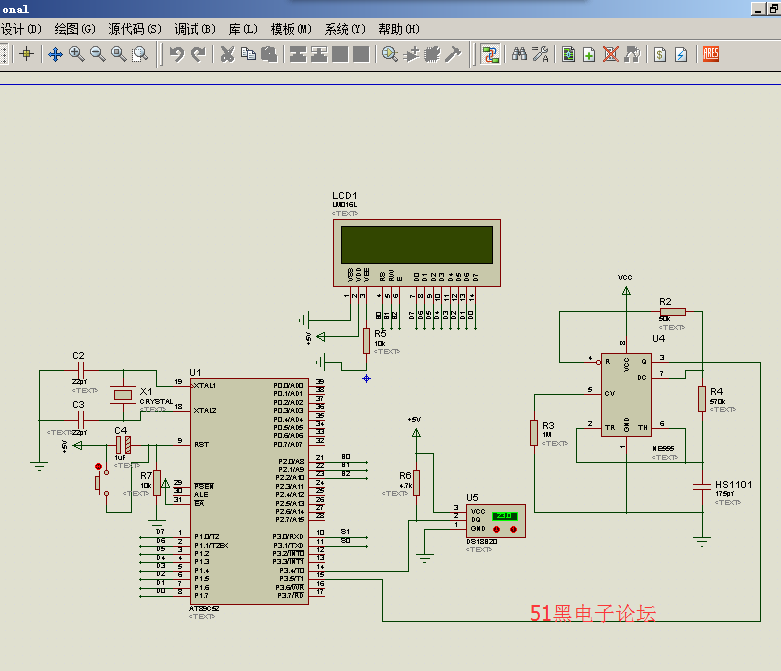This screenshot has width=781, height=671.
Task: Select the AT89C52 microcontroller U1
Action: click(x=250, y=491)
